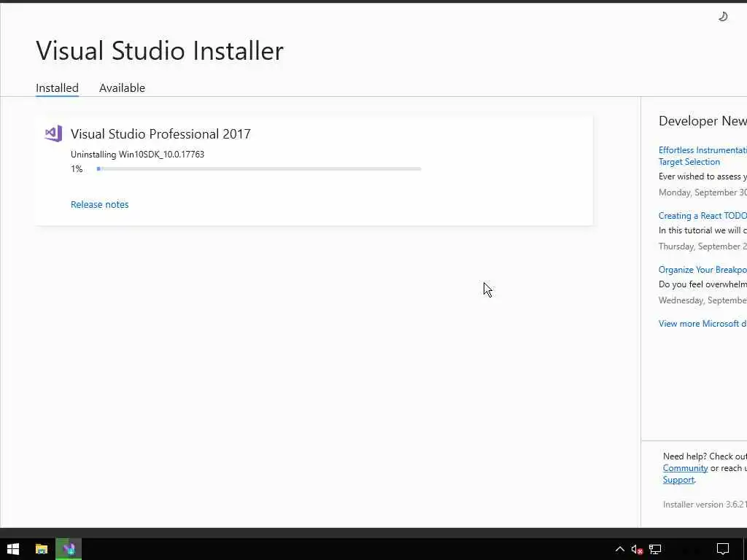
Task: Show hidden system tray icons
Action: 619,549
